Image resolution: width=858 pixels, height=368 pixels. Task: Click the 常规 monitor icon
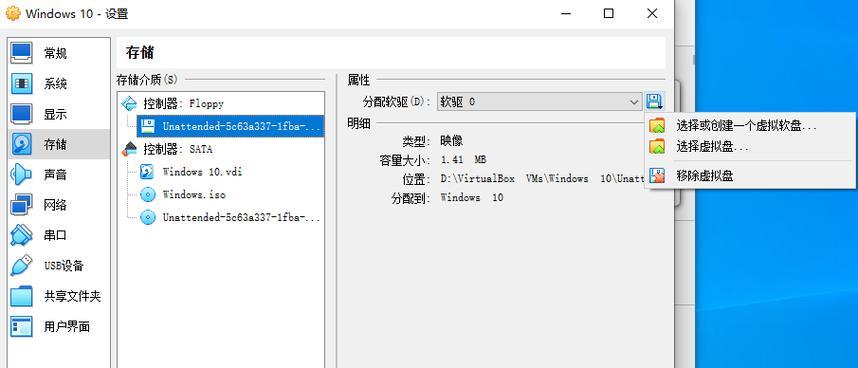[x=21, y=54]
